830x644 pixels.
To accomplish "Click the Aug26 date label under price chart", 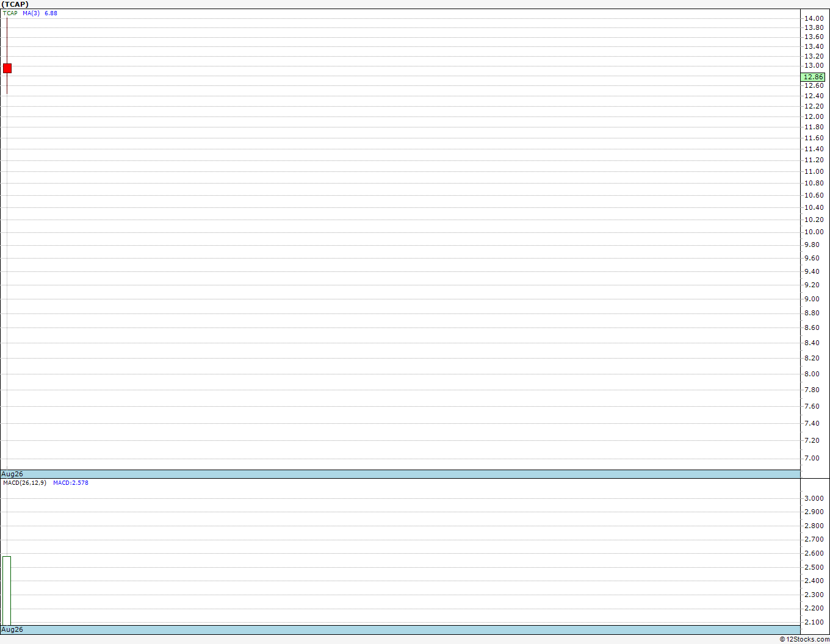I will click(12, 474).
